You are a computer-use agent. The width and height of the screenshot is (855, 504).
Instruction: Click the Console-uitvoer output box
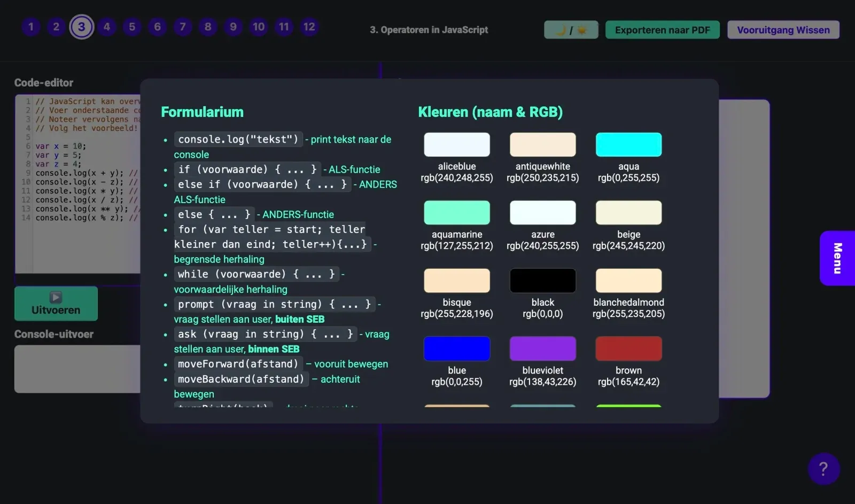[78, 369]
